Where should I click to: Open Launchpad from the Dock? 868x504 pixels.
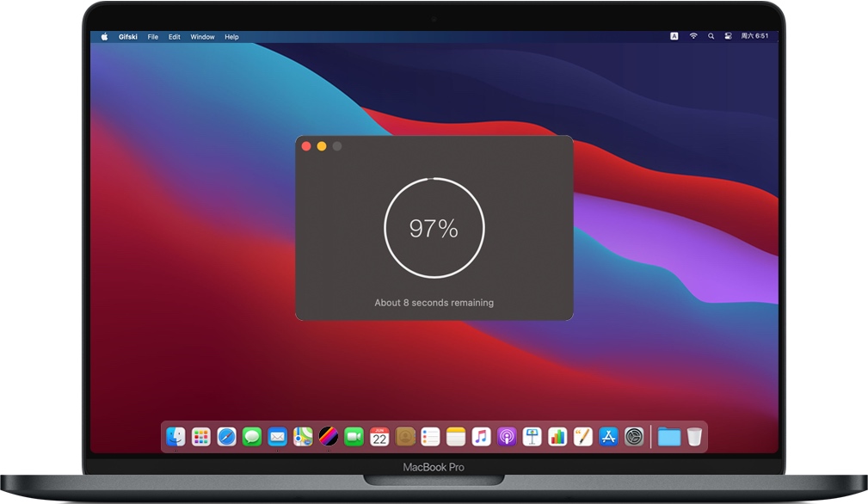click(x=201, y=437)
